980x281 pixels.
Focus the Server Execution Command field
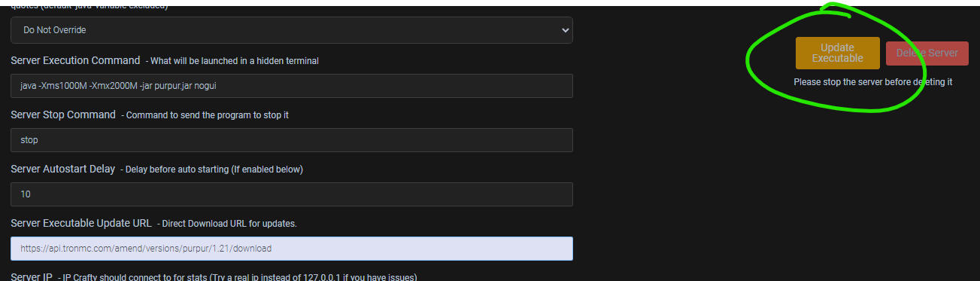pos(291,86)
